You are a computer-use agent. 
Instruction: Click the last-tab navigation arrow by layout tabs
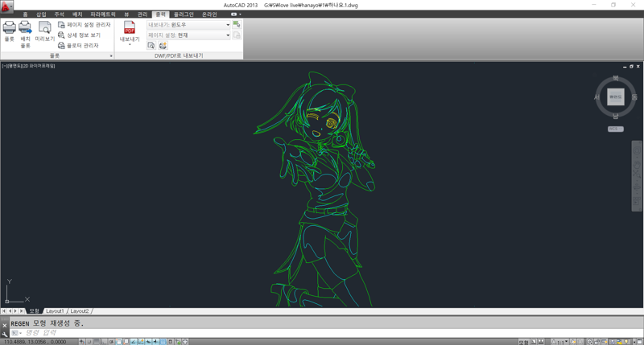point(22,311)
